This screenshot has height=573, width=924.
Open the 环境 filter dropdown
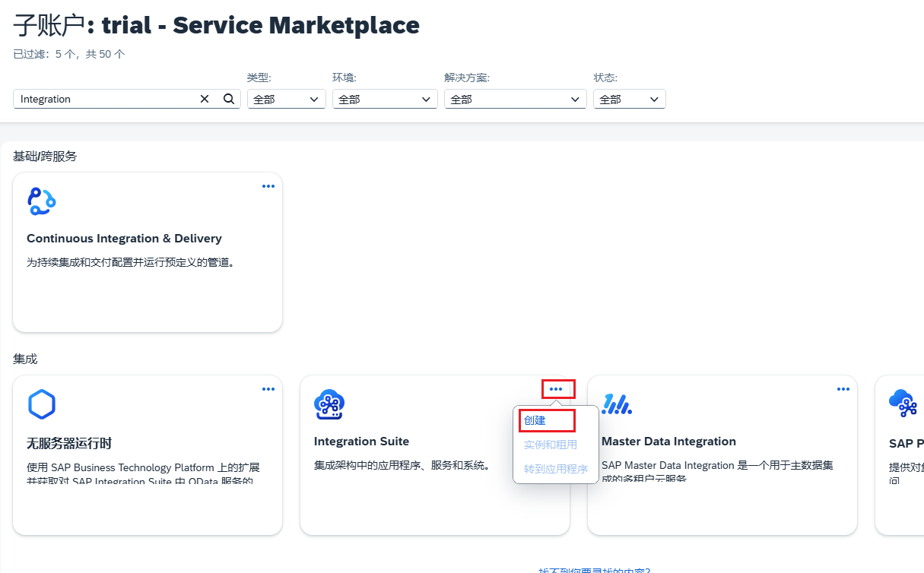point(384,99)
